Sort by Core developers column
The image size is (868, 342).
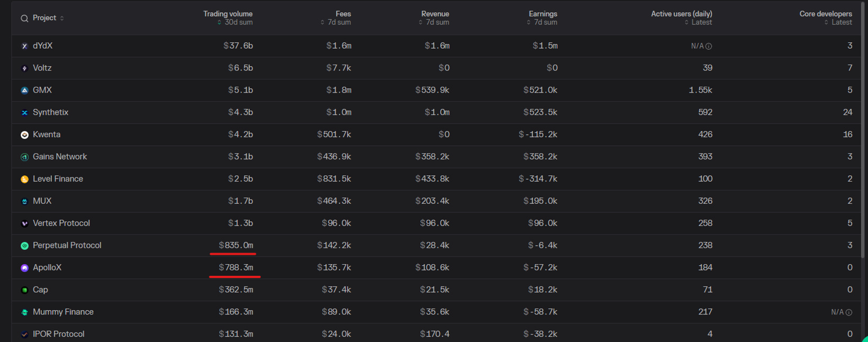(x=827, y=23)
